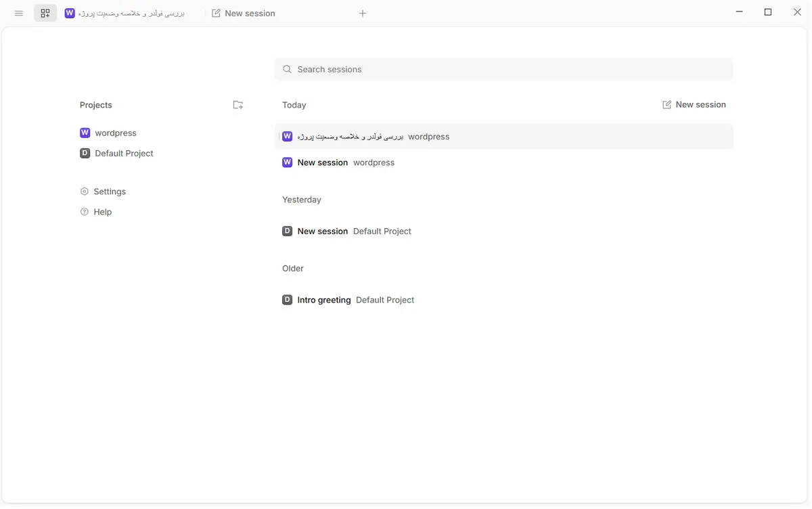Click the Settings gear icon in the sidebar
This screenshot has height=509, width=812.
tap(85, 192)
